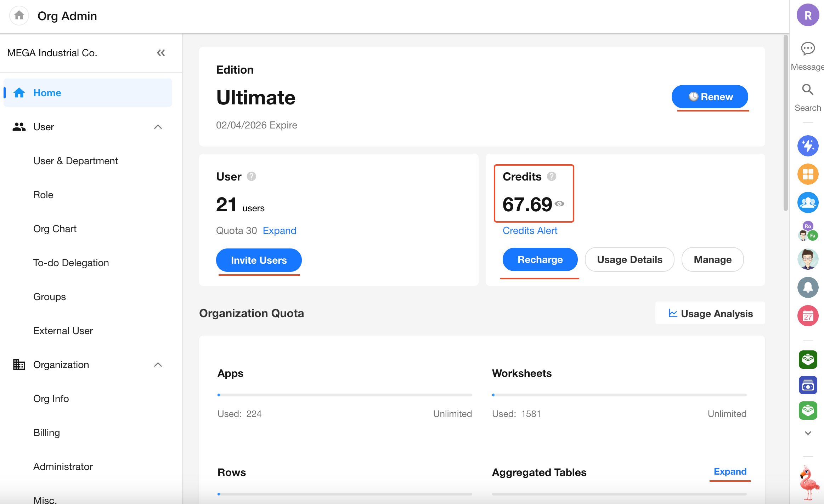This screenshot has height=504, width=824.
Task: Open the Message chat icon
Action: tap(808, 49)
